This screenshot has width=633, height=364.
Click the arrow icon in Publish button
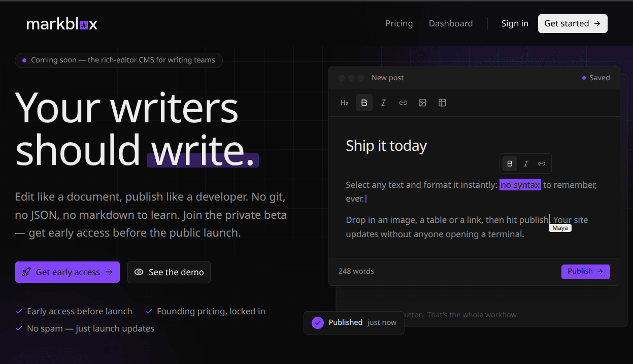(600, 272)
